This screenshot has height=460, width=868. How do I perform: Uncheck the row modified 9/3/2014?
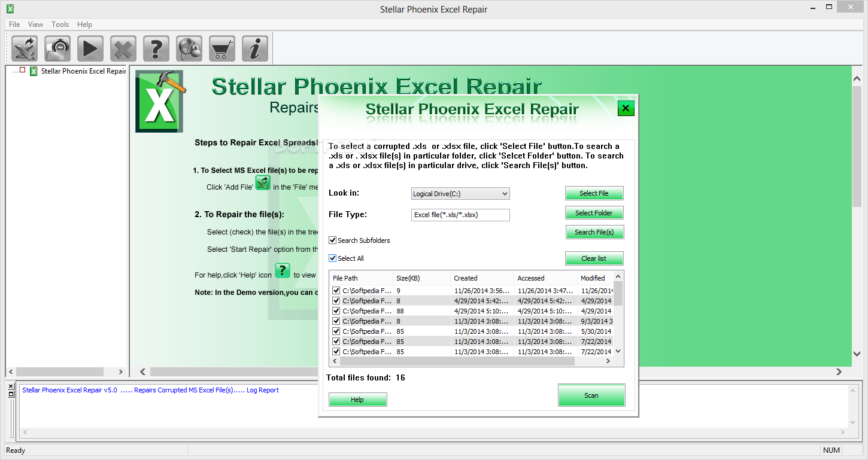pos(336,321)
